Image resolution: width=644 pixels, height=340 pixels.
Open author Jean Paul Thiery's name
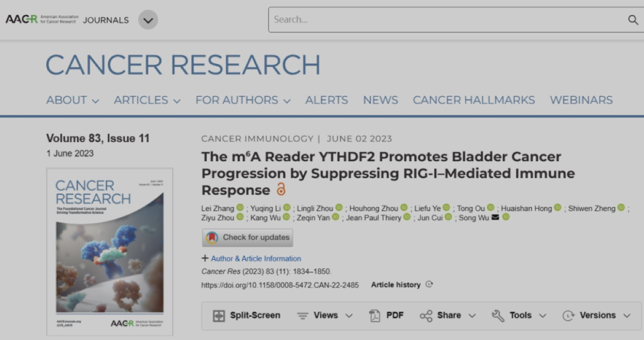(374, 218)
